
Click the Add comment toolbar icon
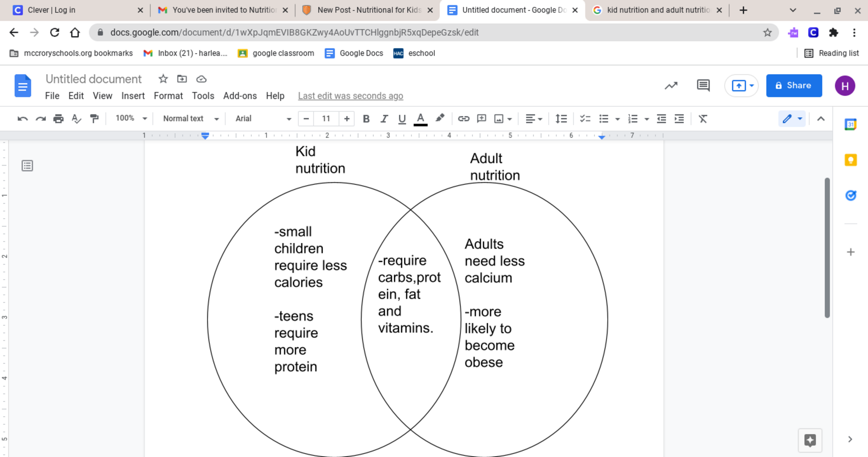click(481, 119)
